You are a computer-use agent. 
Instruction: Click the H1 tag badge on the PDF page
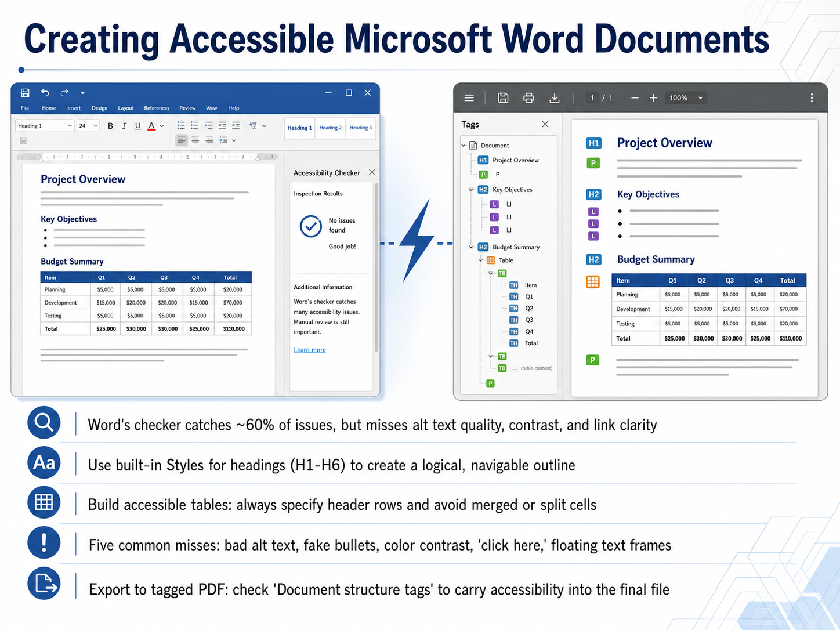[594, 143]
